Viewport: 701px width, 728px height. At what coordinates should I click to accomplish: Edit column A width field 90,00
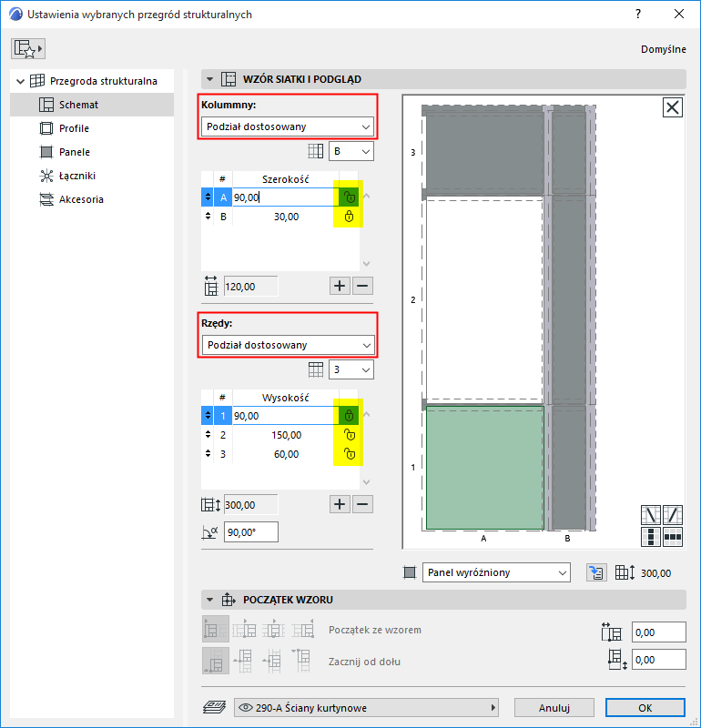[x=285, y=197]
